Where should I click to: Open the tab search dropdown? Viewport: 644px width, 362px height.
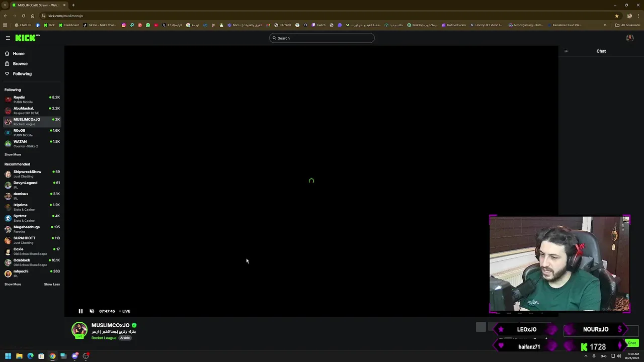[x=5, y=5]
